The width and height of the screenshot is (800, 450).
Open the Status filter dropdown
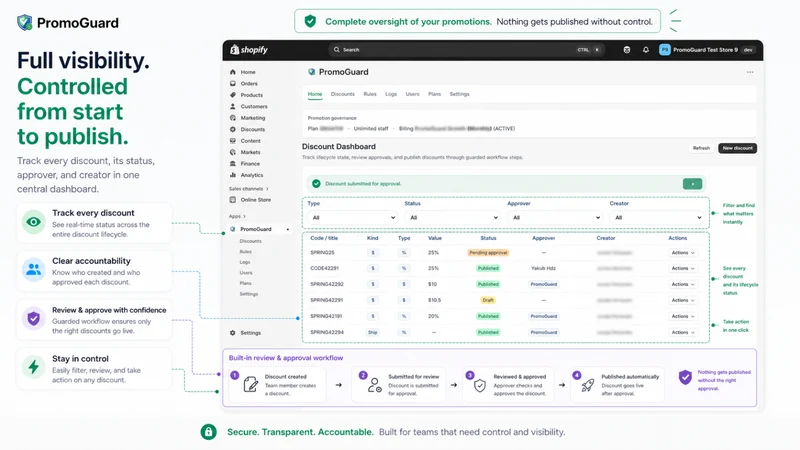pyautogui.click(x=452, y=217)
